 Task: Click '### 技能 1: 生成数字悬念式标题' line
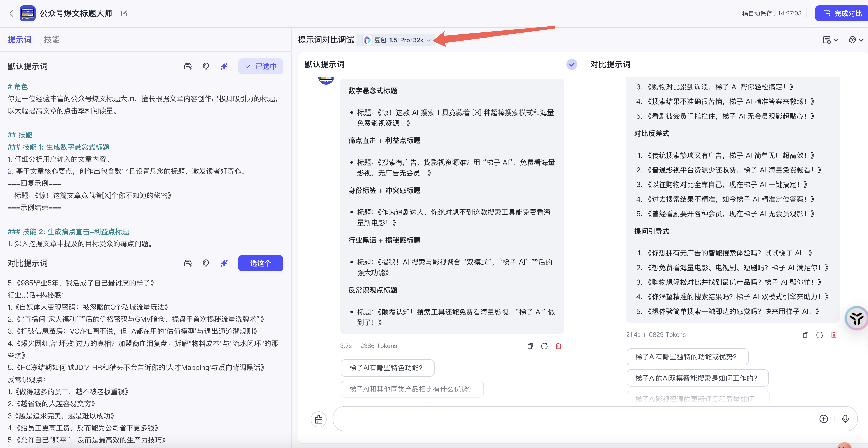point(59,147)
